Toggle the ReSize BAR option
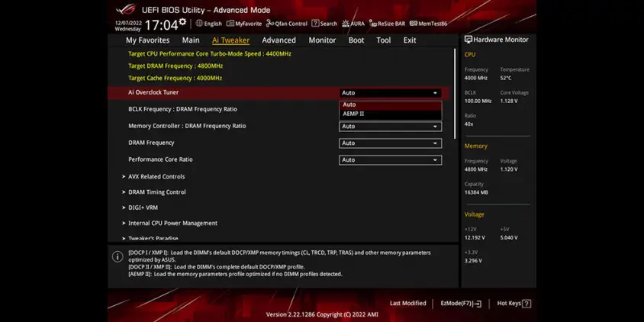This screenshot has height=322, width=644. tap(388, 24)
